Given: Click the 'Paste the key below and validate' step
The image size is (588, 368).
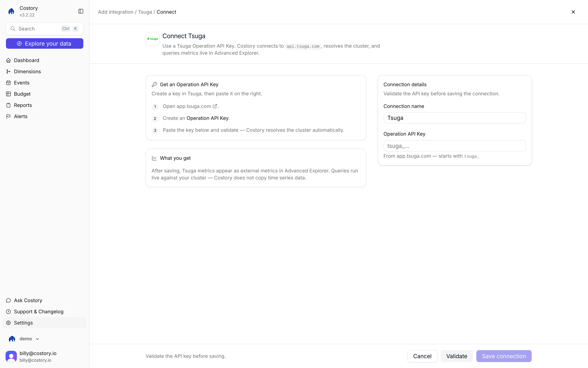Looking at the screenshot, I should [253, 130].
